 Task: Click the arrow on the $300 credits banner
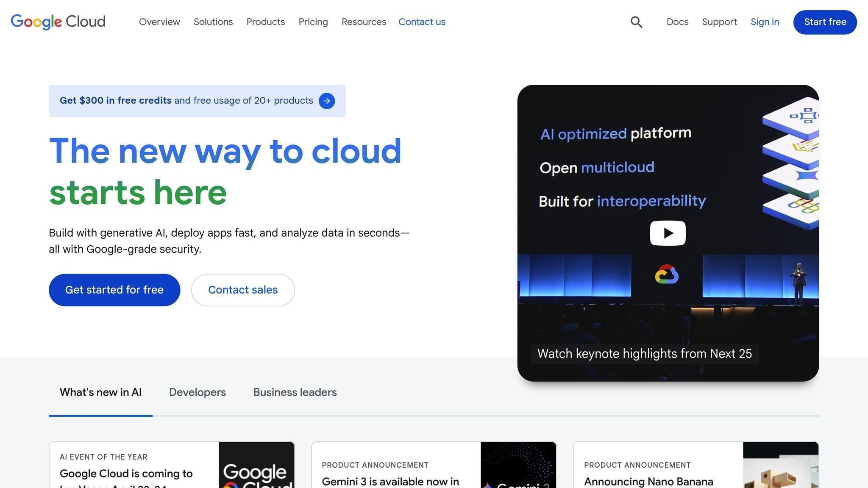pyautogui.click(x=326, y=101)
